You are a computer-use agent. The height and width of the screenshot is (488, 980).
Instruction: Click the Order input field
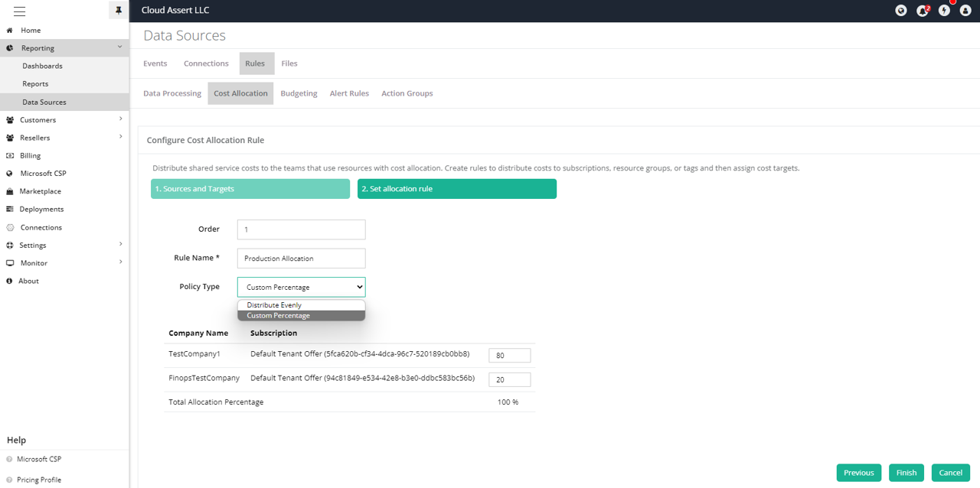[302, 229]
